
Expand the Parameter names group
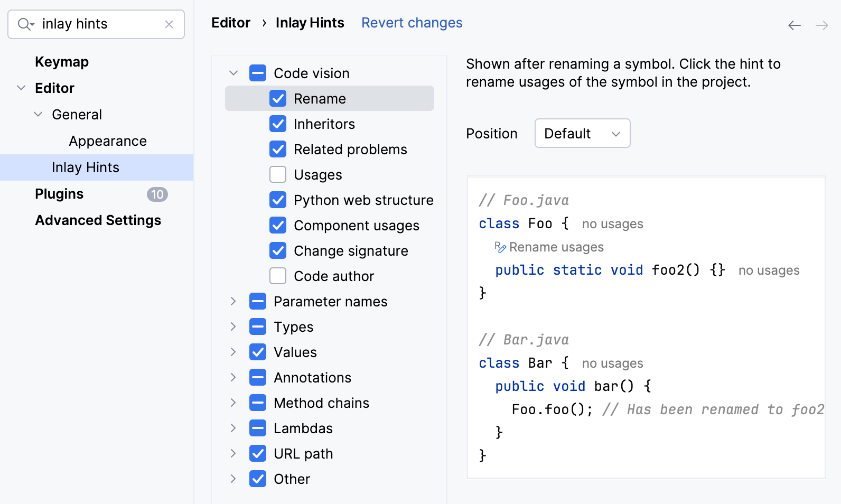233,301
